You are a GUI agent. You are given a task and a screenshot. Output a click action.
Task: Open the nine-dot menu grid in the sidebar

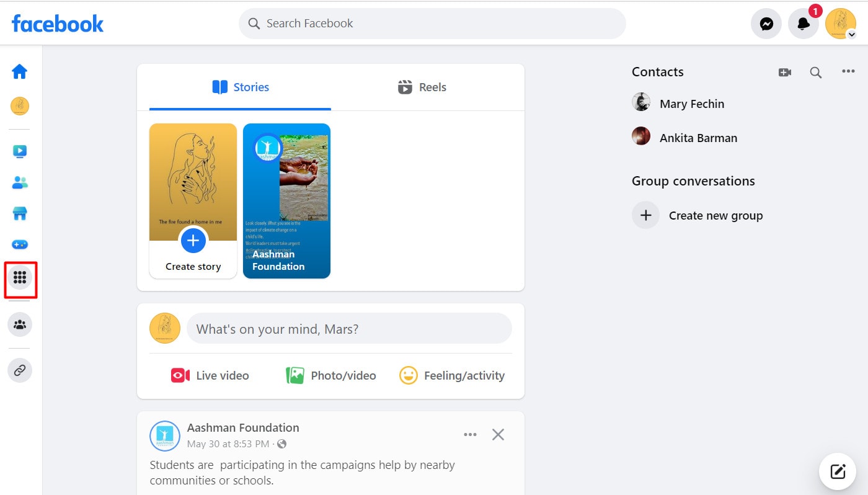point(20,278)
